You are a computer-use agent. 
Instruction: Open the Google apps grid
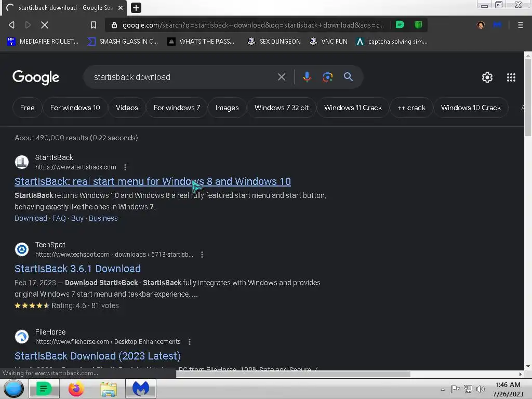click(511, 77)
